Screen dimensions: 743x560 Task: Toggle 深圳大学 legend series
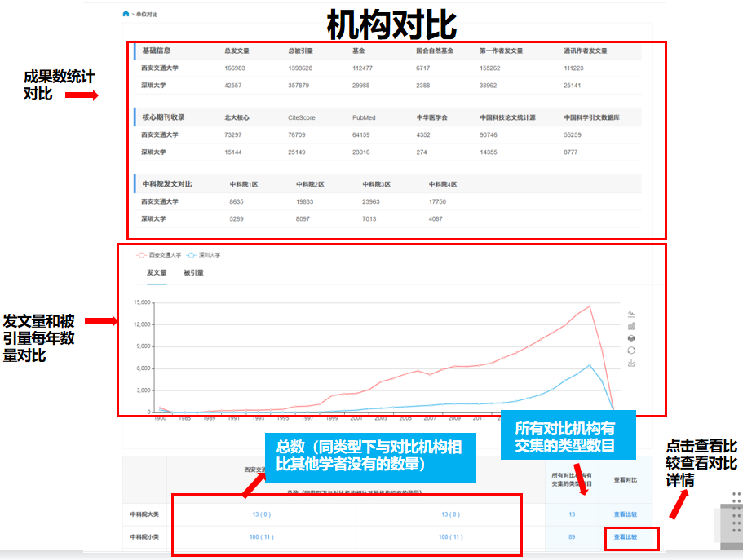pyautogui.click(x=204, y=255)
